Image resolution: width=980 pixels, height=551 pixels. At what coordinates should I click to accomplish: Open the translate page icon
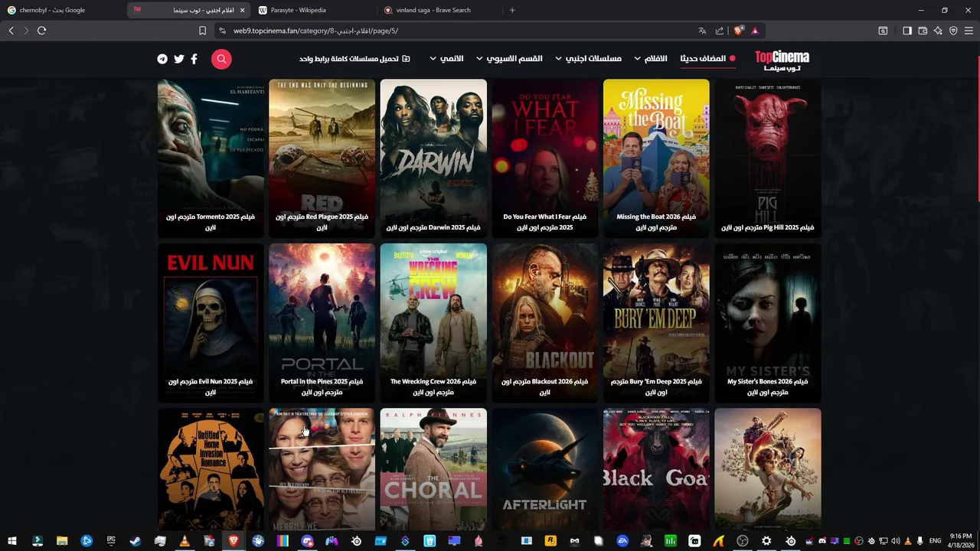click(x=702, y=31)
